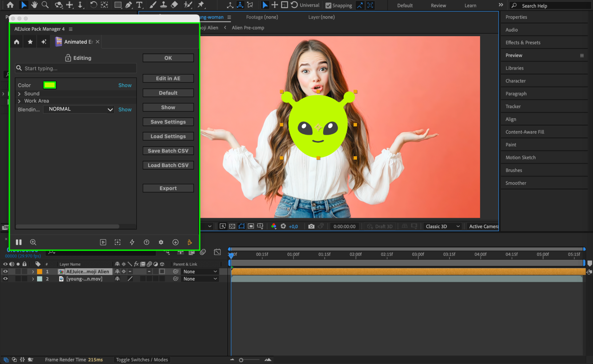593x364 pixels.
Task: Select the Hand tool
Action: (34, 5)
